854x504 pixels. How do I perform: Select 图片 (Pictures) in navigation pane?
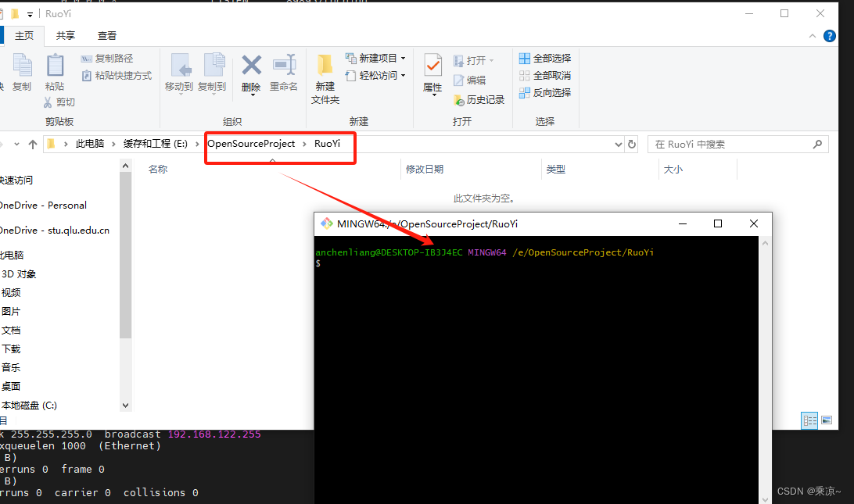click(x=11, y=311)
